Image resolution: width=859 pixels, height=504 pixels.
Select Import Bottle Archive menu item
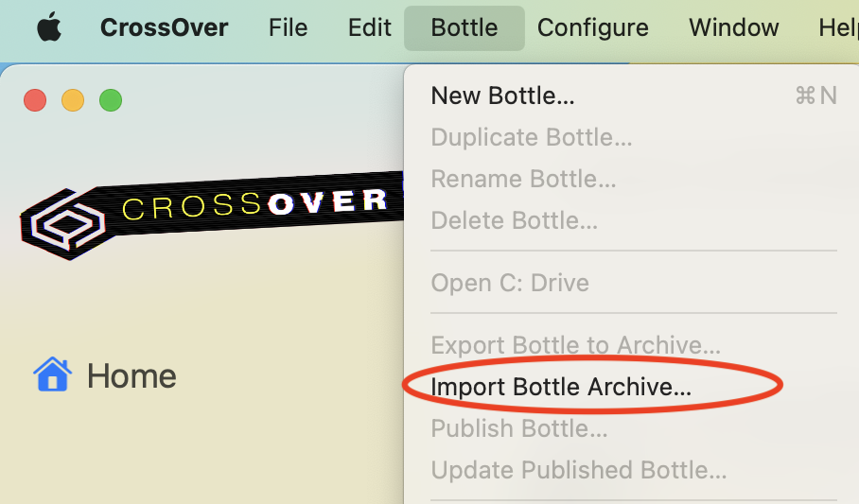tap(561, 387)
